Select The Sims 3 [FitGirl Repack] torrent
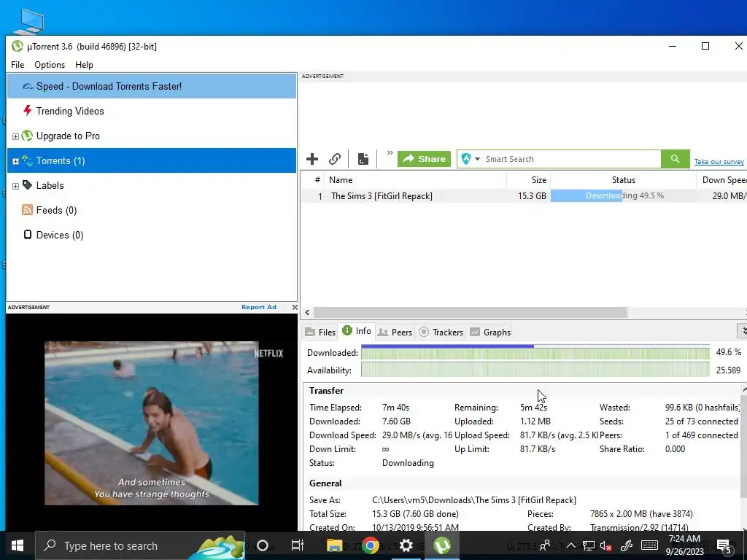Screen dimensions: 747x560 tap(382, 196)
